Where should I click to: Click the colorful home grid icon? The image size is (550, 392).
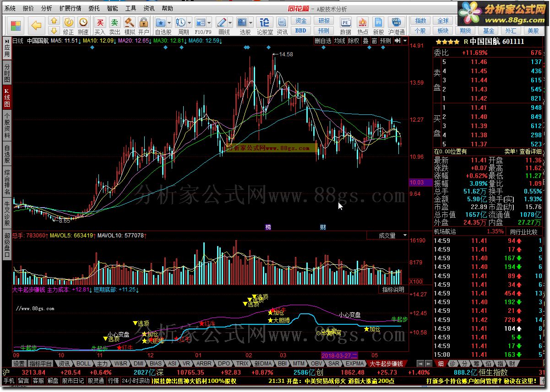[16, 25]
